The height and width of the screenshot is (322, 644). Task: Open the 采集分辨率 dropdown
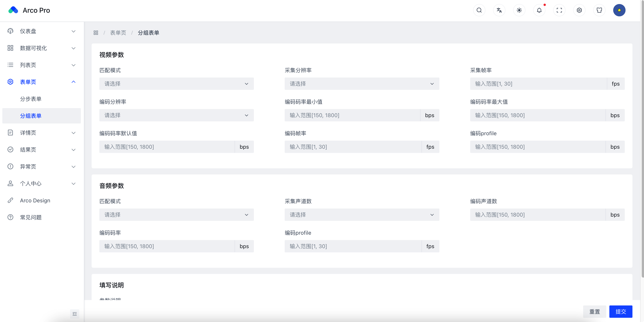coord(362,84)
